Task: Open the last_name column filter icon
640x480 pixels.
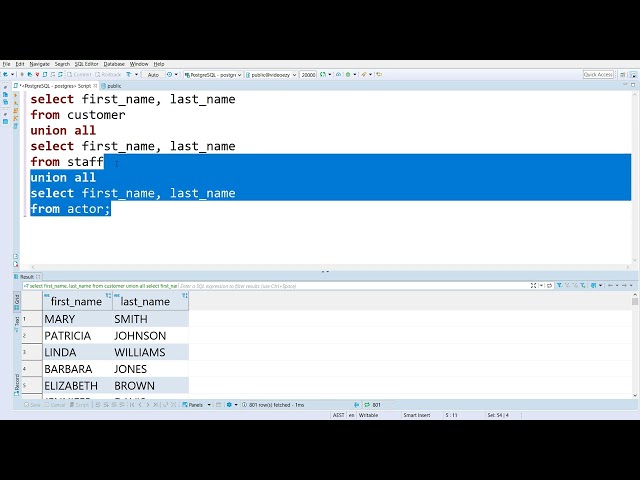Action: (184, 295)
